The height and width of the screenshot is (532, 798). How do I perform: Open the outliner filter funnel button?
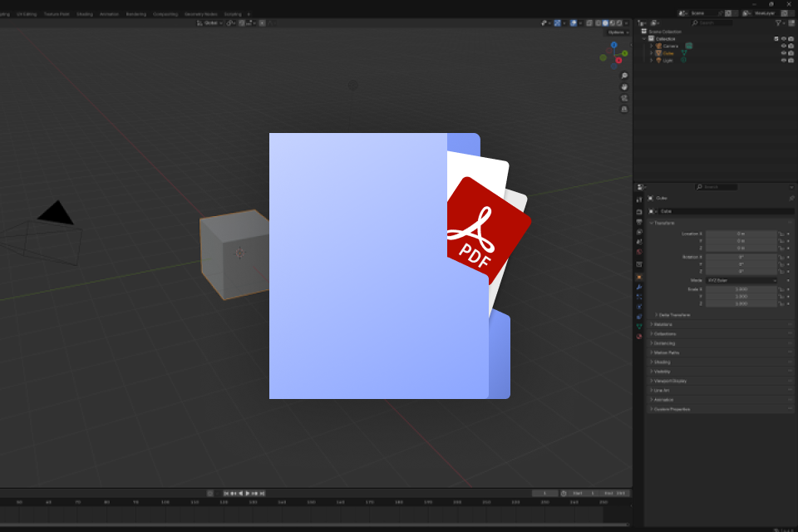point(779,23)
